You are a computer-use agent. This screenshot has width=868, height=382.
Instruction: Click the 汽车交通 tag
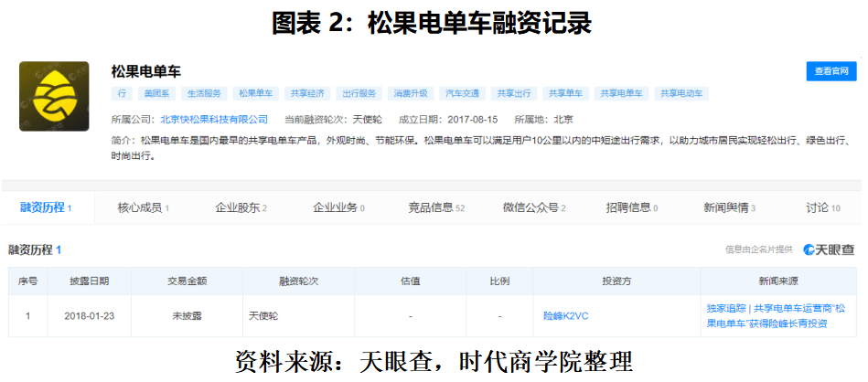click(462, 93)
